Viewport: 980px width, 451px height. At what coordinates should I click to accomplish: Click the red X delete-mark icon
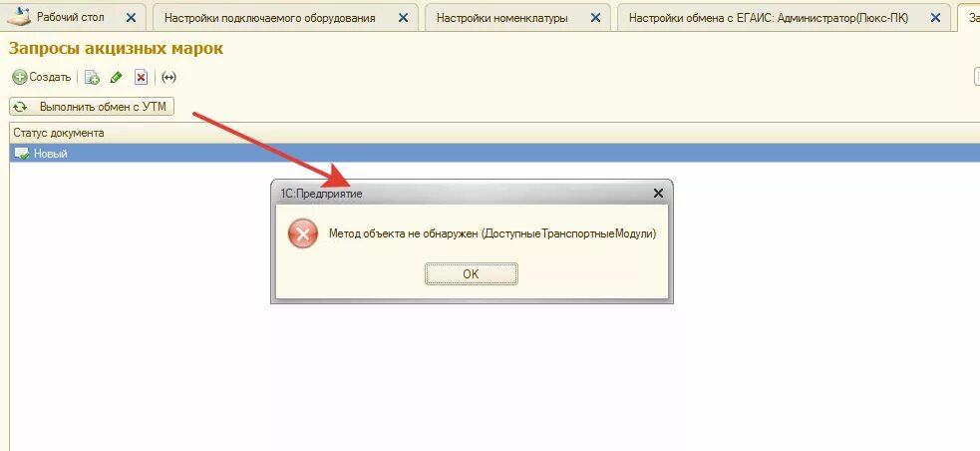[142, 78]
